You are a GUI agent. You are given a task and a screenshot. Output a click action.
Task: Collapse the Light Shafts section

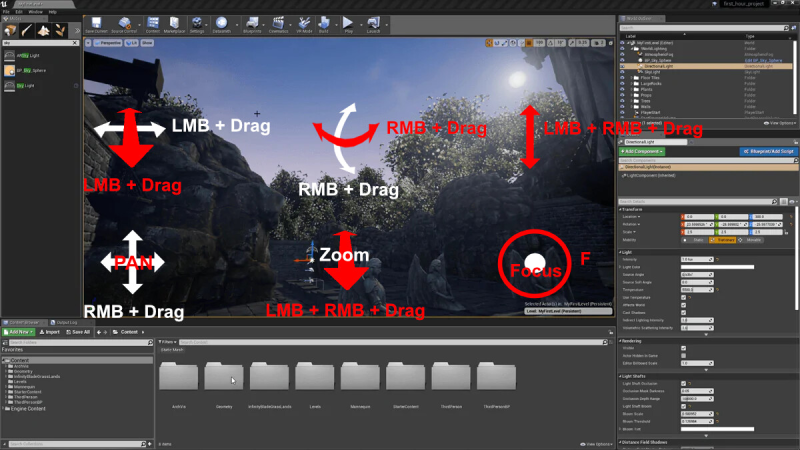621,377
